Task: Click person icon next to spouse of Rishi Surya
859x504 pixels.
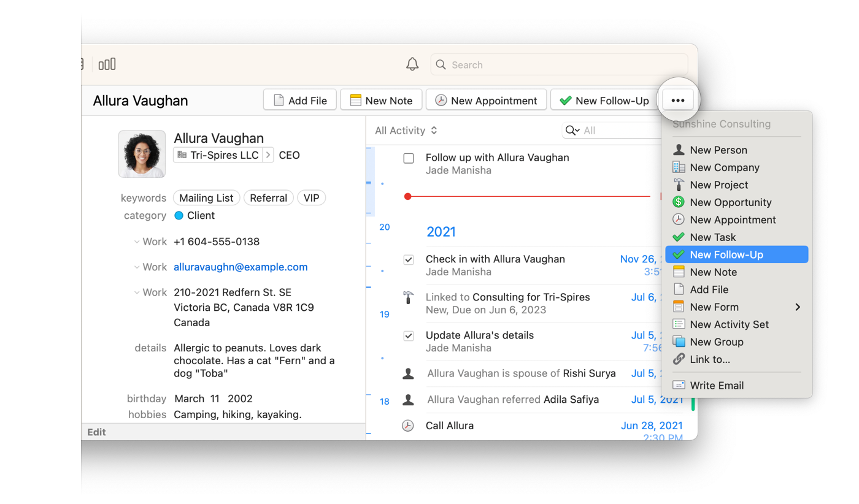Action: [408, 373]
